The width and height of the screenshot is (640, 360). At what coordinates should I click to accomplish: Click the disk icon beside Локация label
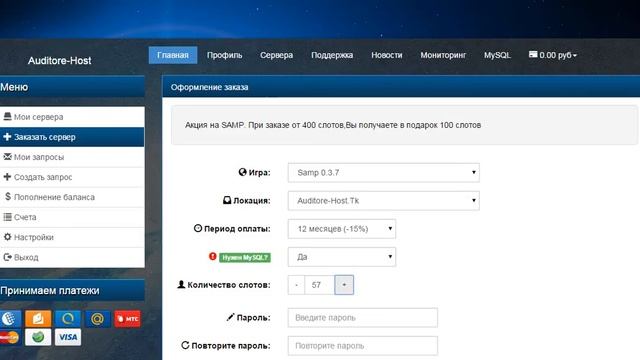tap(227, 200)
